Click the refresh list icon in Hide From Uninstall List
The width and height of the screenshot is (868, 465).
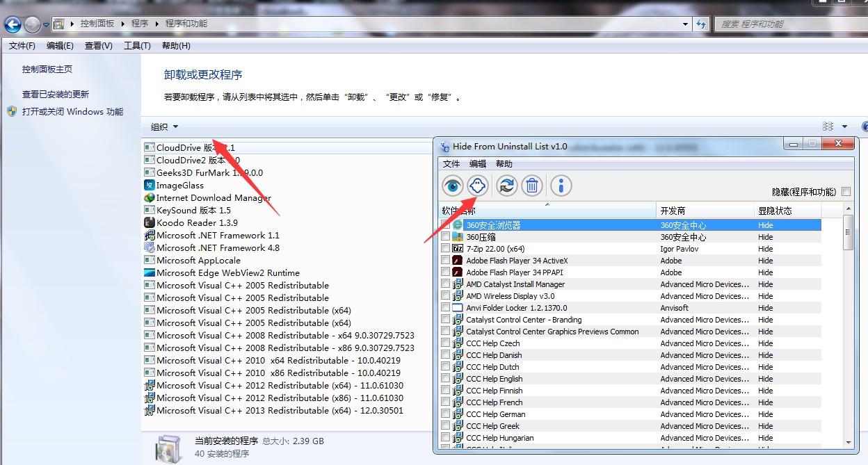point(506,186)
